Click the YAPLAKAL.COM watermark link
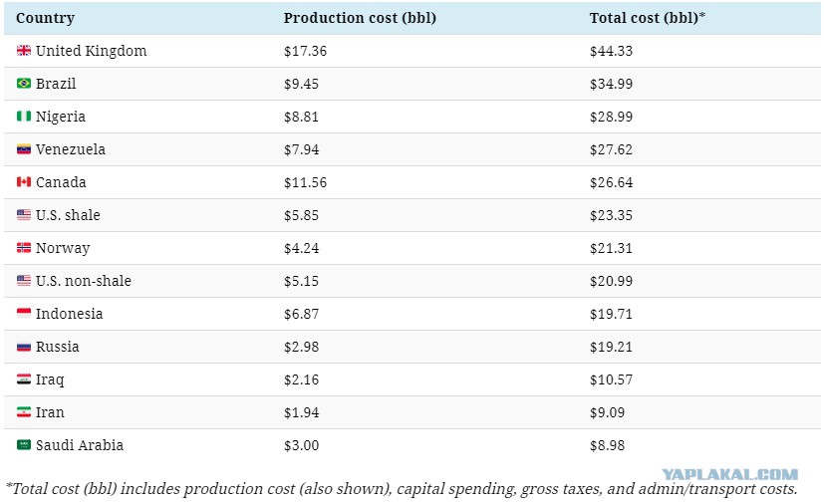The height and width of the screenshot is (504, 824). coord(729,474)
